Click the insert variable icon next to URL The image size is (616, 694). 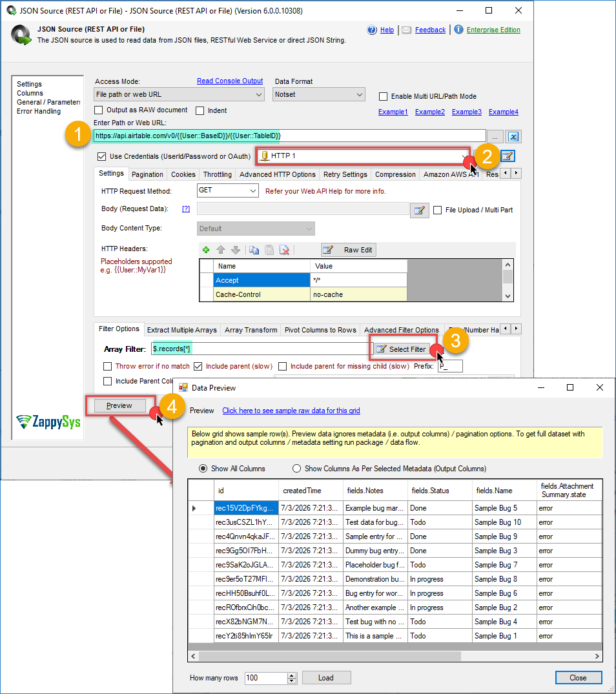pyautogui.click(x=513, y=136)
